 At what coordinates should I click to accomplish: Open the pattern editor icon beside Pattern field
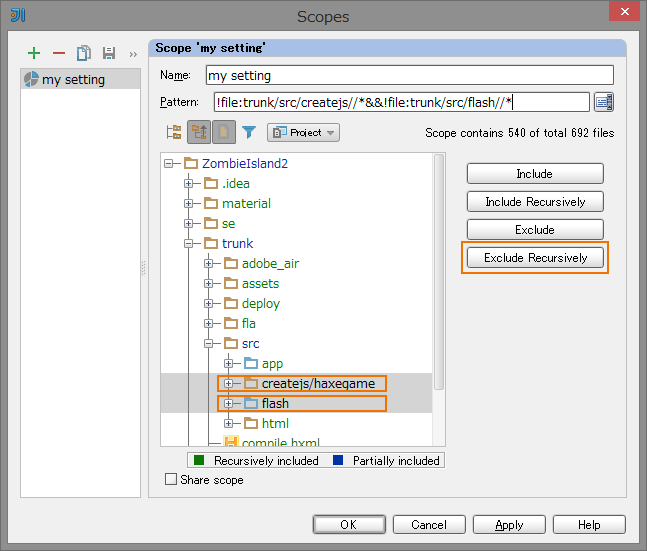click(603, 102)
